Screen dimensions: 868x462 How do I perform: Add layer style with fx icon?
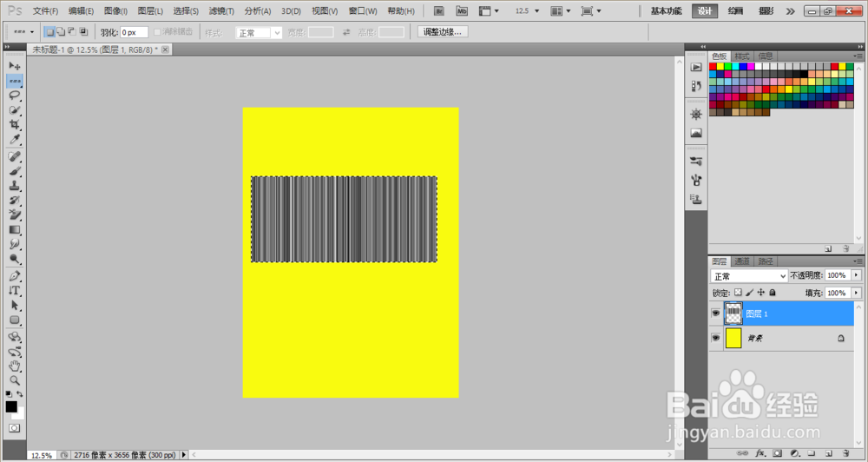[760, 453]
